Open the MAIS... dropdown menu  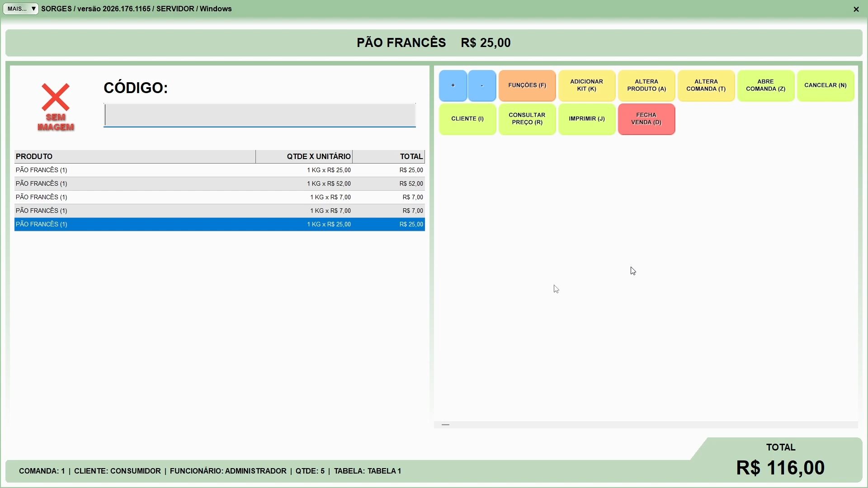pos(21,9)
